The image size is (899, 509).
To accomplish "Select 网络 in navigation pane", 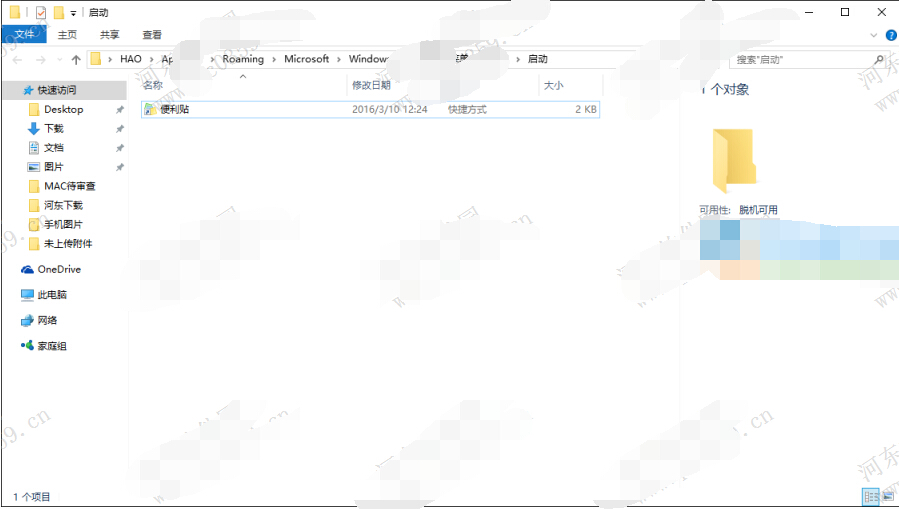I will pyautogui.click(x=47, y=320).
